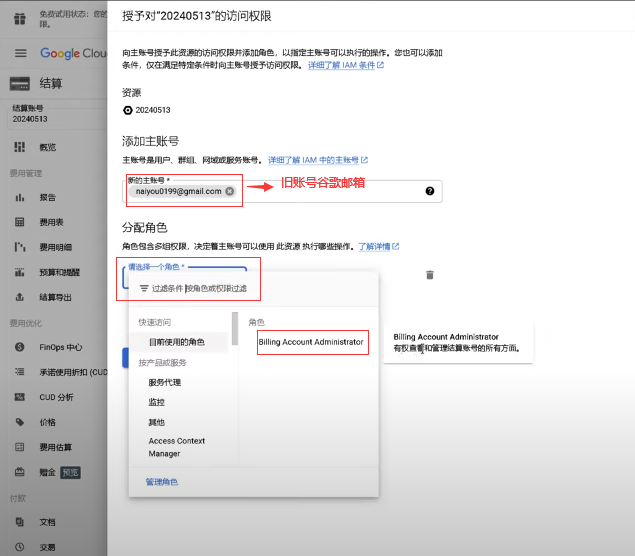Select the 其他 category
This screenshot has width=635, height=556.
pos(156,422)
